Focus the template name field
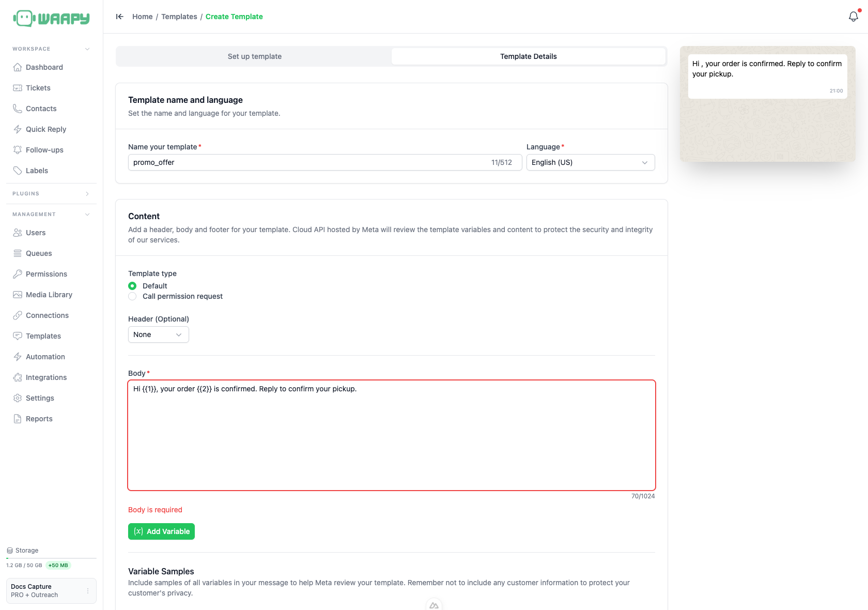Viewport: 868px width, 610px height. click(325, 162)
